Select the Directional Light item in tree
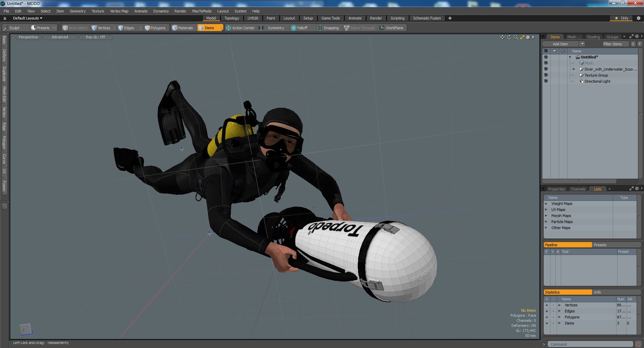 [x=597, y=81]
